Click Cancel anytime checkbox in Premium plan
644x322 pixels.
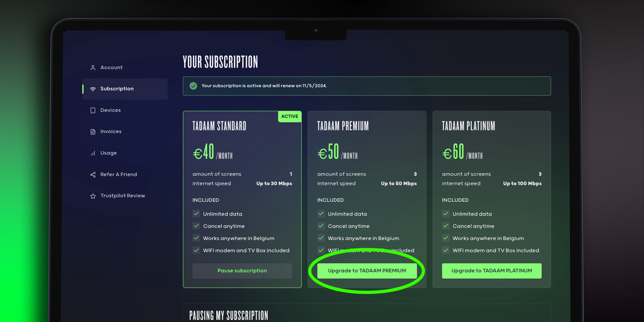point(321,226)
